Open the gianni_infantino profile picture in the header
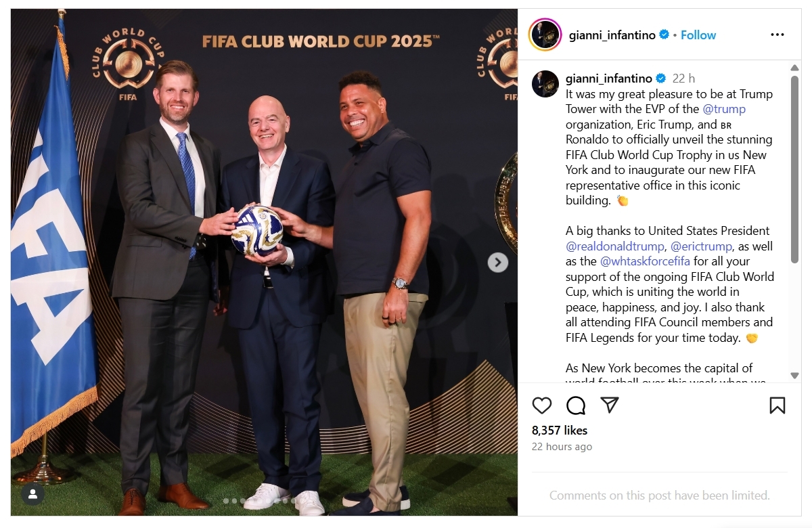812x528 pixels. pyautogui.click(x=545, y=35)
